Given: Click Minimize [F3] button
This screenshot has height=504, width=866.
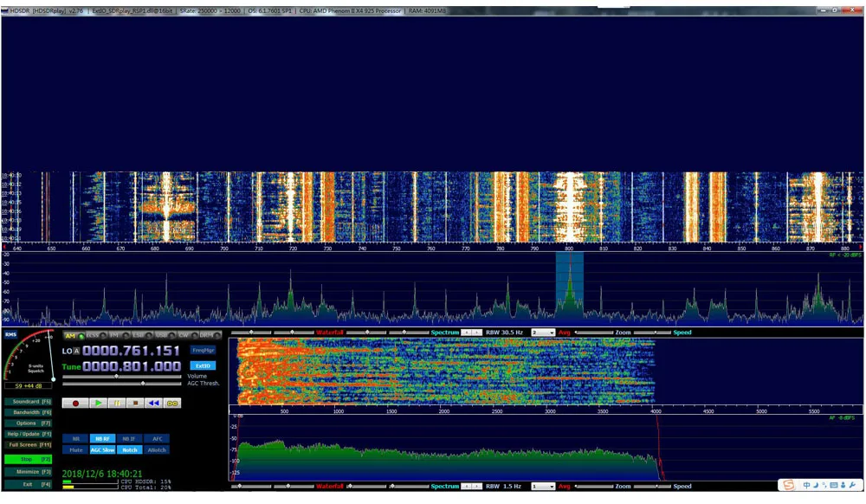Looking at the screenshot, I should pos(29,472).
